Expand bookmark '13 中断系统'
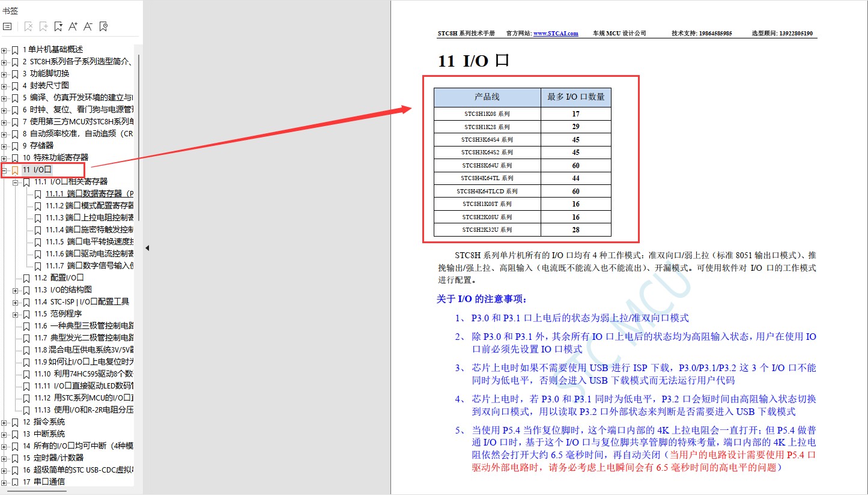 point(4,434)
